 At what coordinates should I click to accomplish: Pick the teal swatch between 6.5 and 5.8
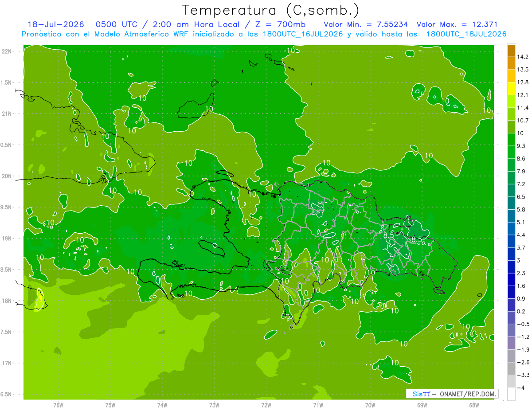pos(511,203)
